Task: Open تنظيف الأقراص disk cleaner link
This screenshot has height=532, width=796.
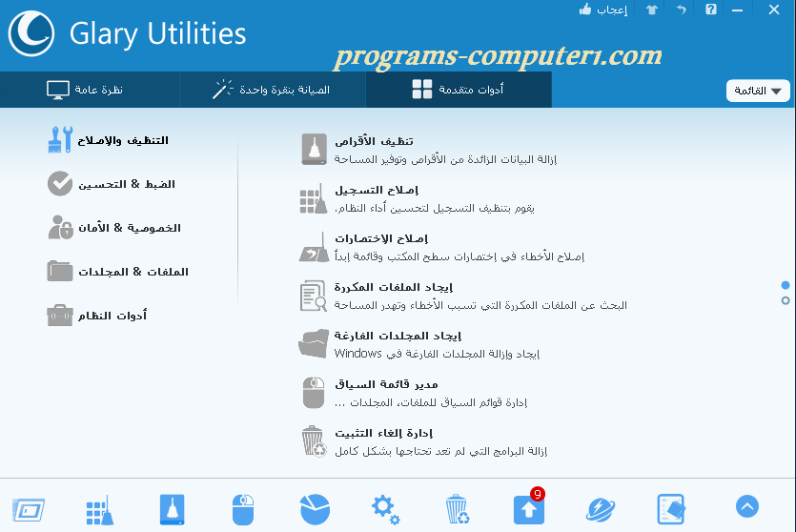Action: tap(374, 141)
